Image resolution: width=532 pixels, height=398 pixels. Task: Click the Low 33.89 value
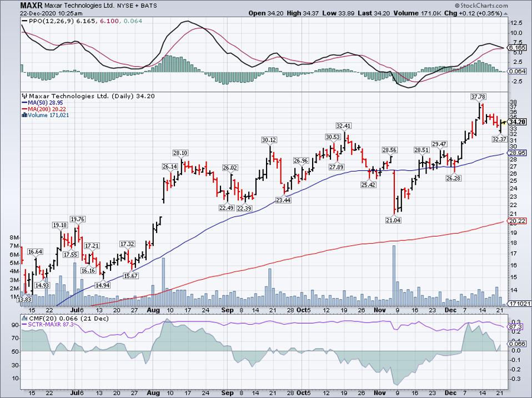[x=338, y=13]
